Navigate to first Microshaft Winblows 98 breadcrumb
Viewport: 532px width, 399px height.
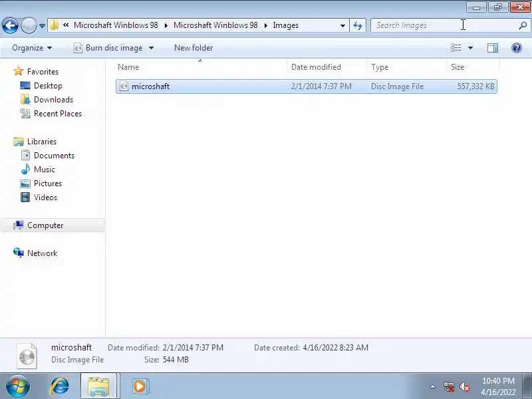click(116, 25)
